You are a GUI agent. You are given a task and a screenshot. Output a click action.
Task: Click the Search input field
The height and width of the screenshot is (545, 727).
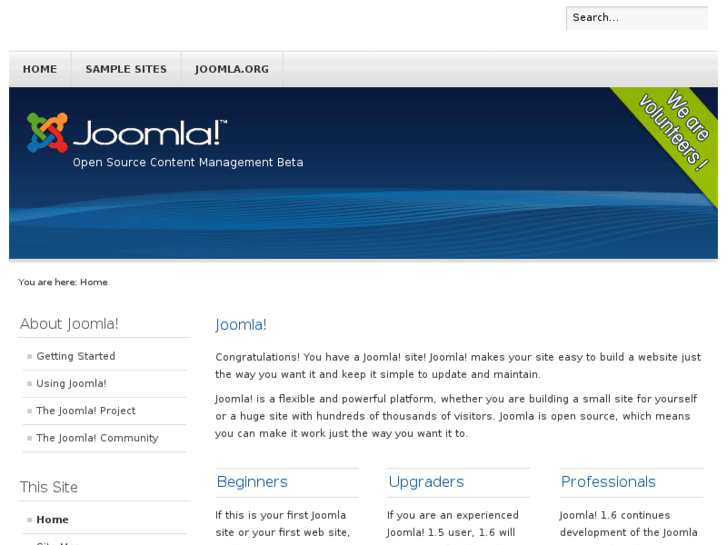click(x=637, y=18)
